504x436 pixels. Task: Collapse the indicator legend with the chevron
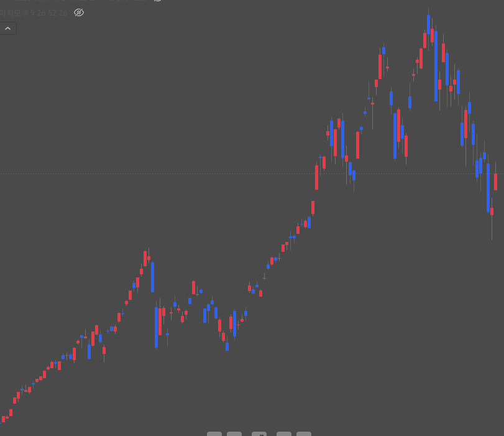[x=7, y=29]
